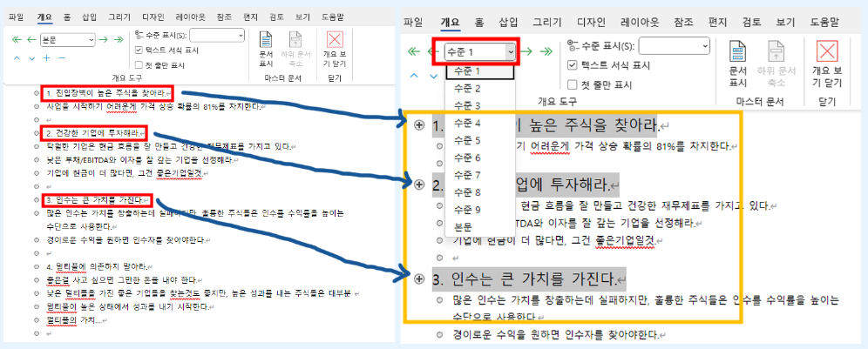This screenshot has width=868, height=349.
Task: Open the 그리기 tab in right window
Action: tap(547, 23)
